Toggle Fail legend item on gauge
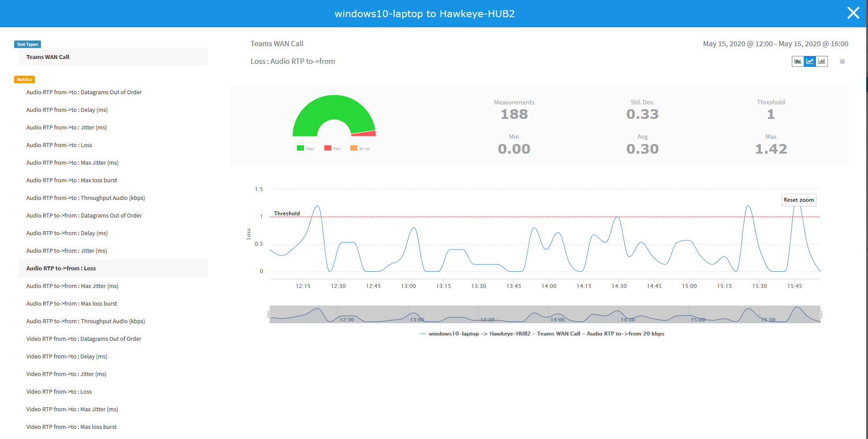Viewport: 868px width, 439px height. click(x=332, y=148)
